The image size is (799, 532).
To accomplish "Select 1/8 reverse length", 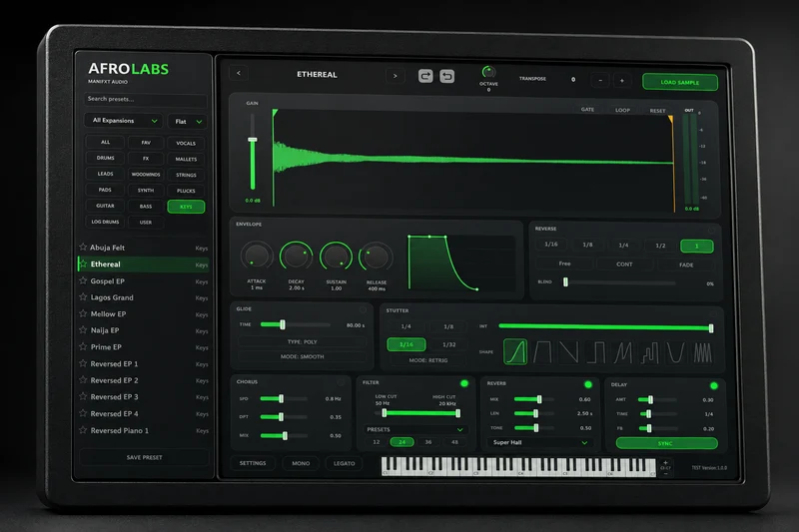I will pos(587,245).
